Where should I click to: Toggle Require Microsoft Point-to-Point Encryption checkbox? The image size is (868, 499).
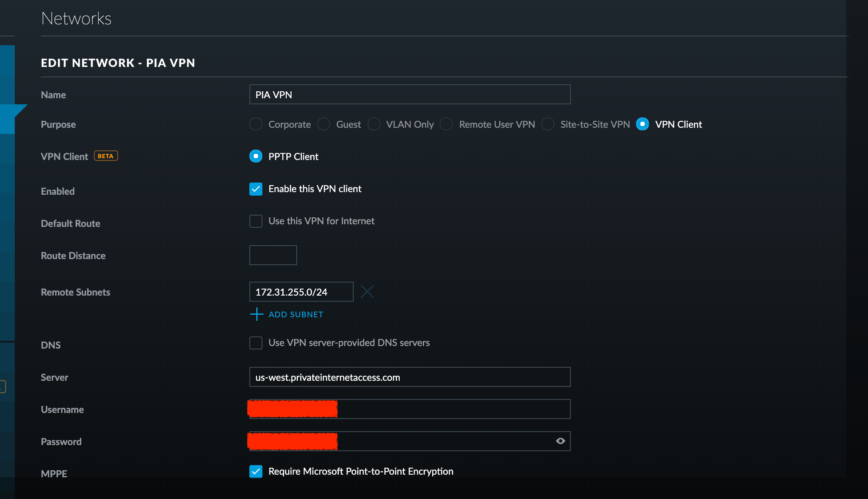pos(256,472)
